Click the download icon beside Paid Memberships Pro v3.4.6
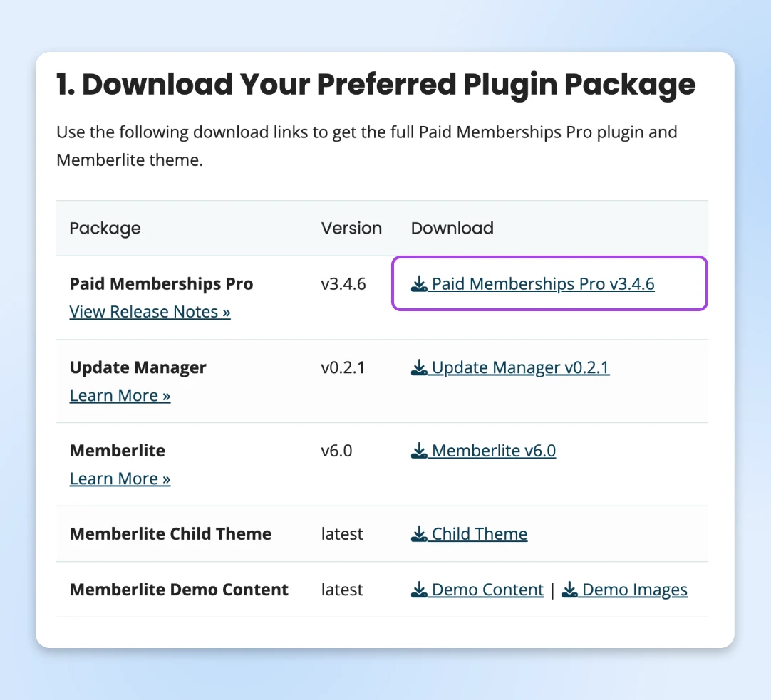Screen dimensions: 771x700 (419, 285)
